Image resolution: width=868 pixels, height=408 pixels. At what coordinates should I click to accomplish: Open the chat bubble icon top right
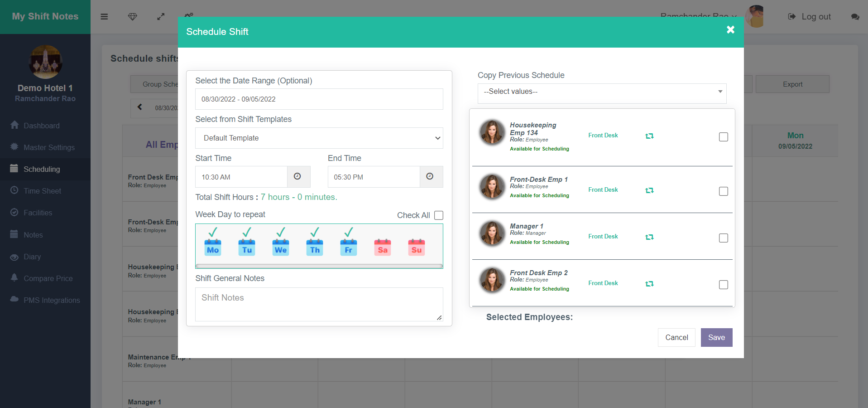click(855, 17)
